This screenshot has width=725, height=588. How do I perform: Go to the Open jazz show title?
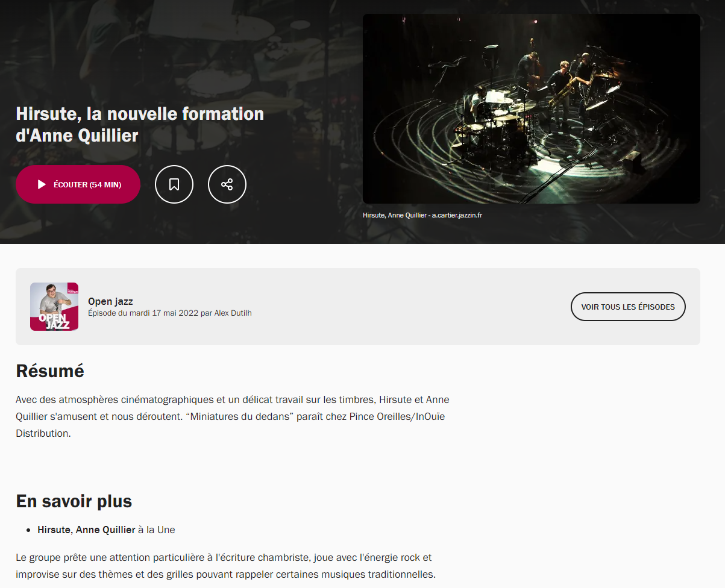[110, 301]
